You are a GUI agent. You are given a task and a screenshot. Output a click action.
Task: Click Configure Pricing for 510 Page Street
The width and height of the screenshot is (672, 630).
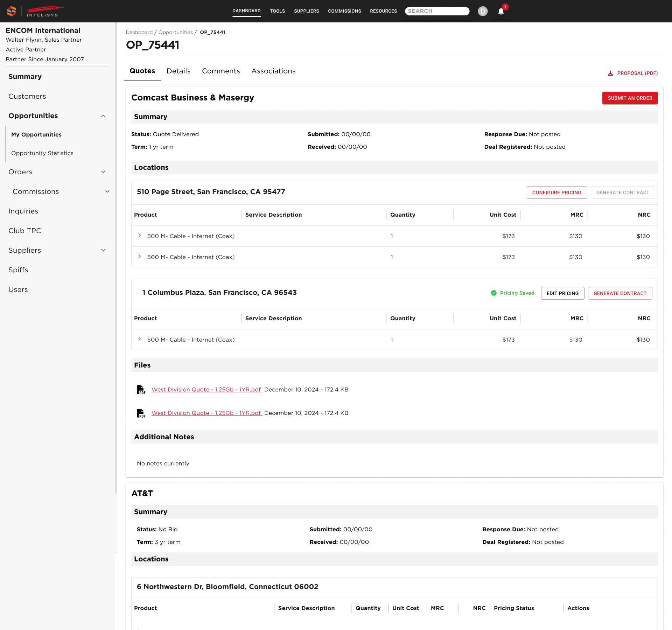coord(557,192)
